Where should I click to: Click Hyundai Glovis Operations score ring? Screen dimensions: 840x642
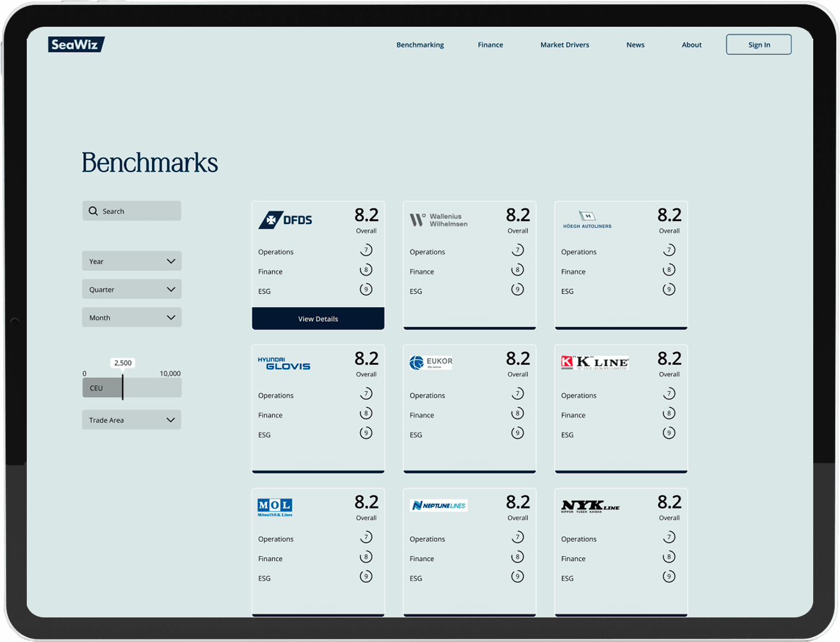pyautogui.click(x=366, y=394)
